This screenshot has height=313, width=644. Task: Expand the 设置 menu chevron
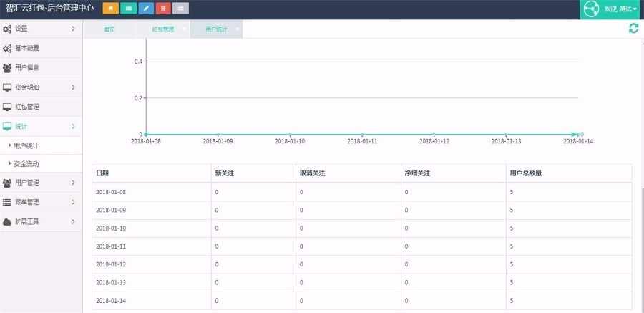click(x=74, y=29)
